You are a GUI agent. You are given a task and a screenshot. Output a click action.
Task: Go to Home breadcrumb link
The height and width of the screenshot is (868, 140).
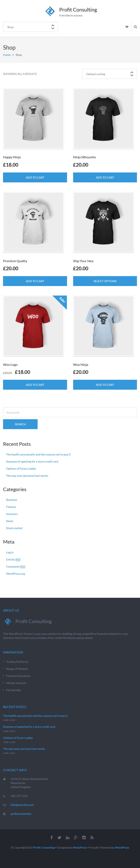(7, 55)
